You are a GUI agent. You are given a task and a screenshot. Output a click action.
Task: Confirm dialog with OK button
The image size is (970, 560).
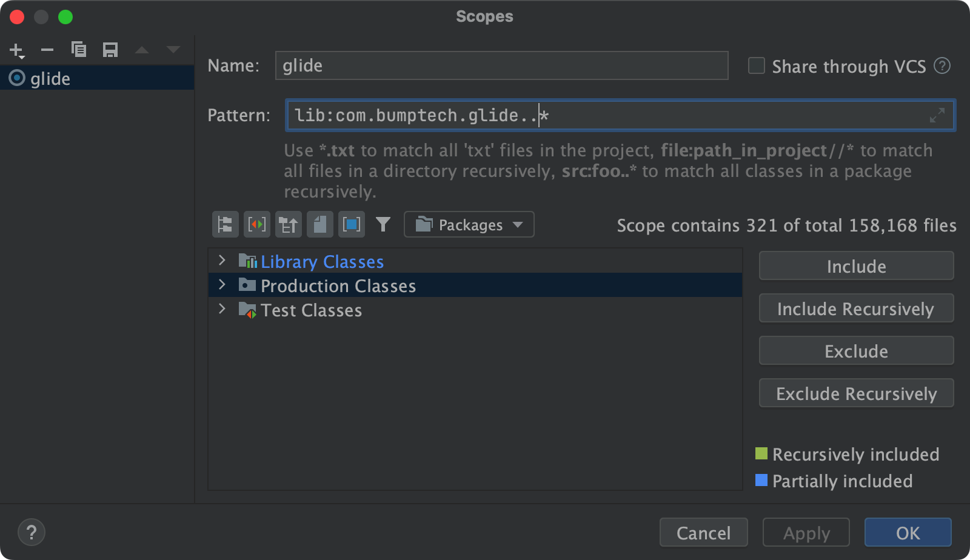(908, 533)
